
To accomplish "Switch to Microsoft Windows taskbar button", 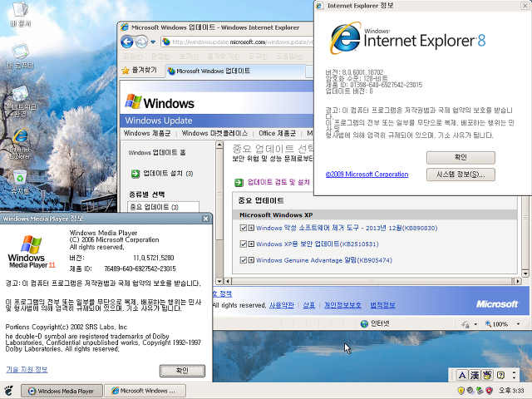I will [145, 391].
